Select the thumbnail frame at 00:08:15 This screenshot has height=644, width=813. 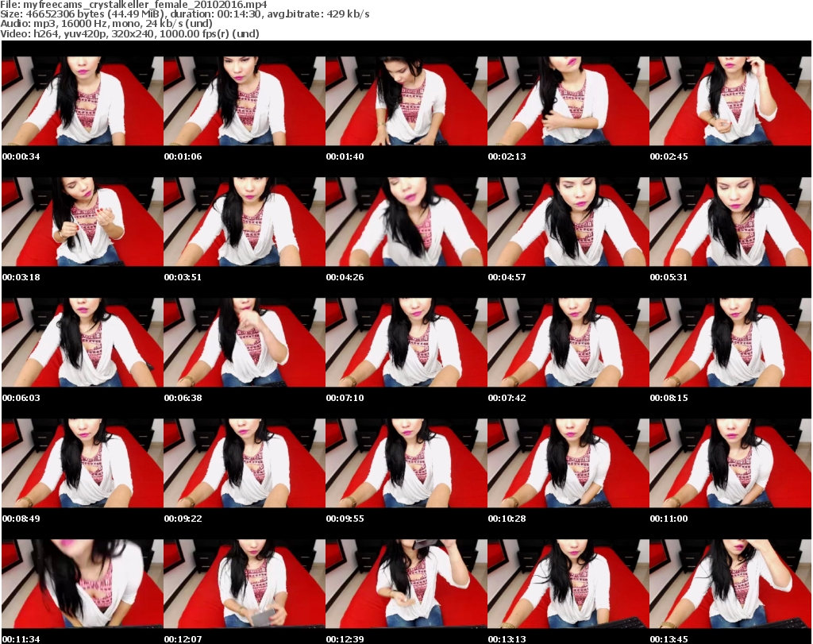(x=730, y=343)
